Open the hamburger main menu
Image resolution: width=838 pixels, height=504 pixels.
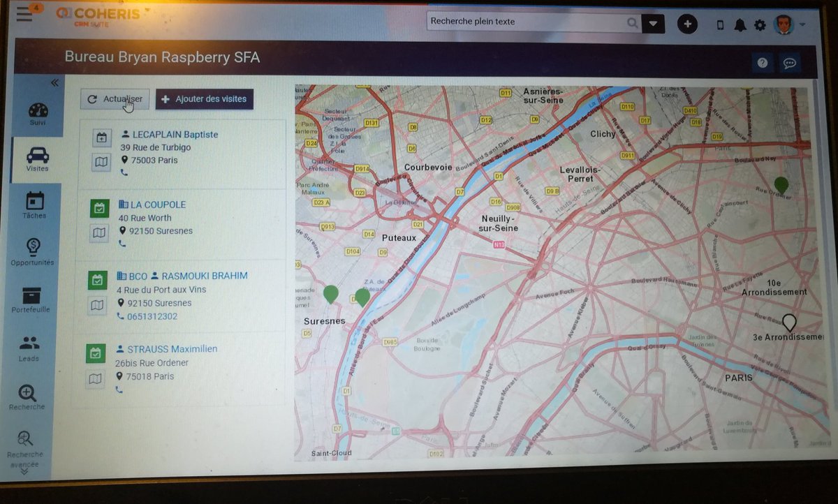click(24, 13)
